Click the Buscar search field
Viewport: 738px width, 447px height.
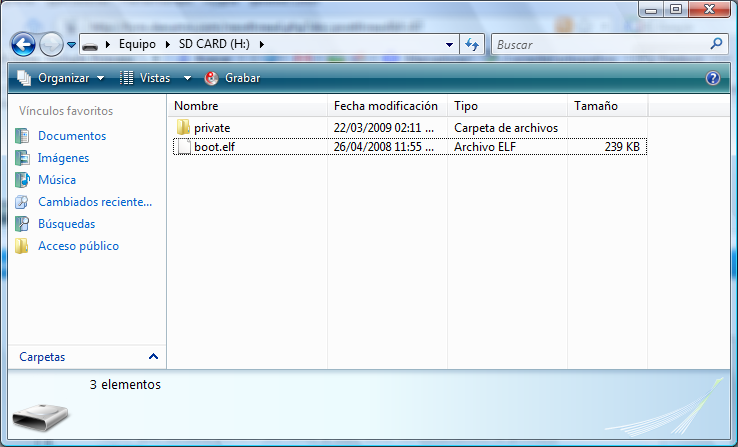(x=598, y=45)
